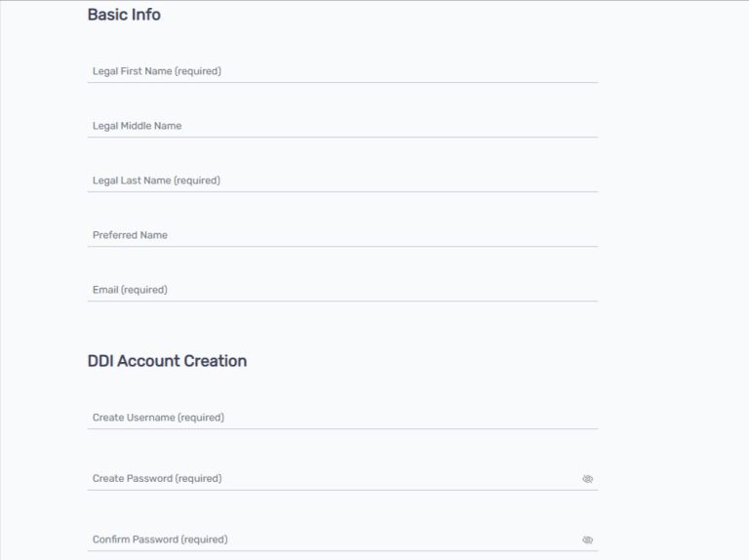Activate the email address entry line
Screen dimensions: 749x560
coord(341,290)
